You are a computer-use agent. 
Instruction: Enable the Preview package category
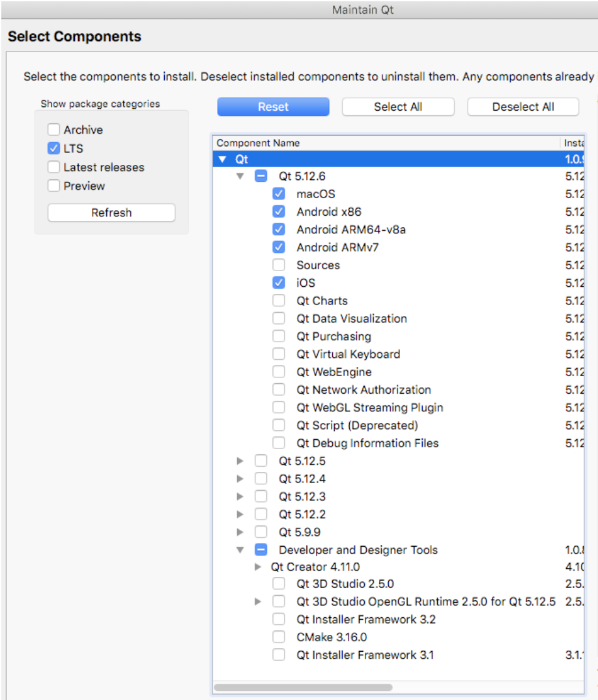tap(53, 186)
